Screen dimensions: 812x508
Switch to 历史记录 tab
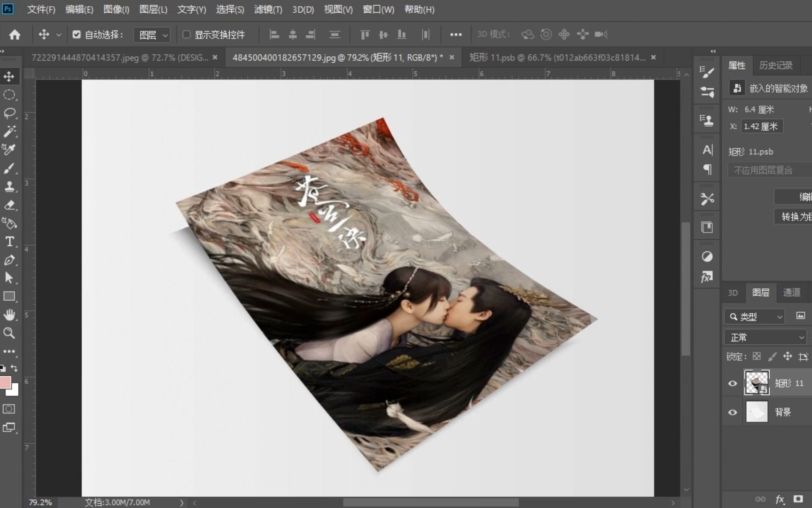click(x=776, y=65)
